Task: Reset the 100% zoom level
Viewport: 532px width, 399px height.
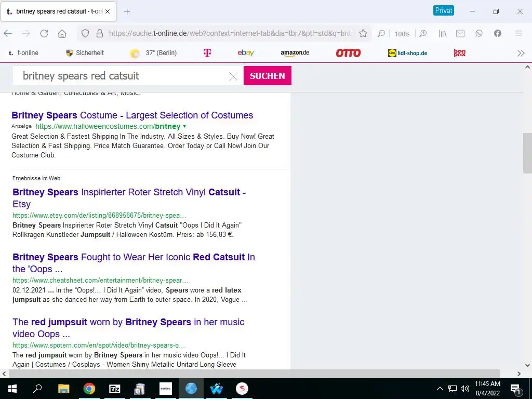Action: pyautogui.click(x=402, y=34)
